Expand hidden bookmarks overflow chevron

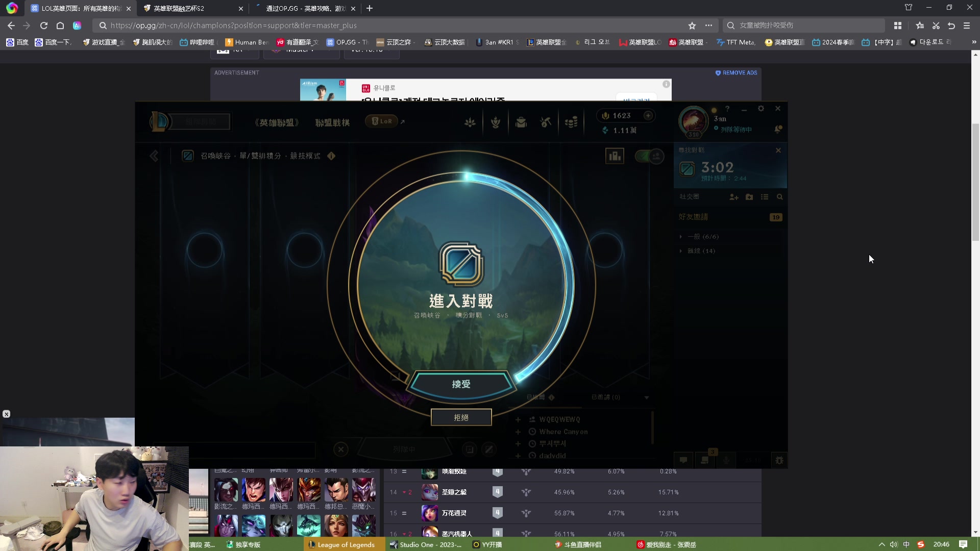coord(974,42)
